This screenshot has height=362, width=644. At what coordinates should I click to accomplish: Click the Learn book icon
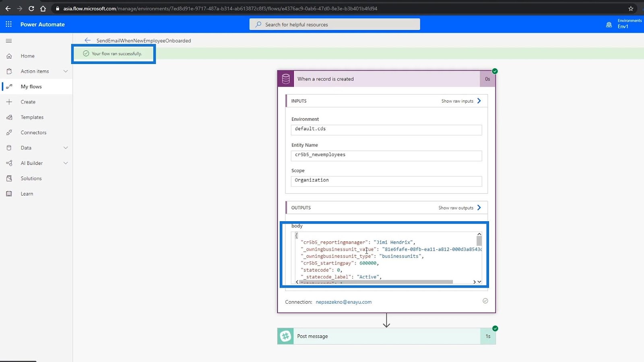[x=9, y=193]
